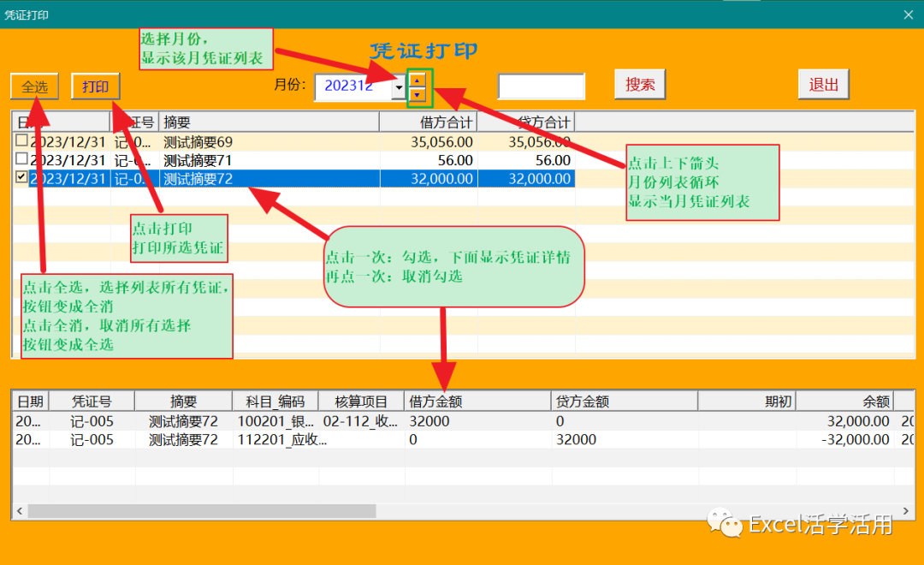This screenshot has width=924, height=565.
Task: Click the 打印 print button
Action: point(95,86)
